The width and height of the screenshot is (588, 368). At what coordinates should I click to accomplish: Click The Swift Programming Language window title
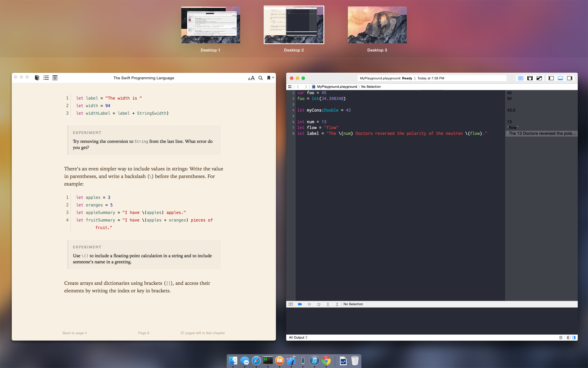click(144, 78)
